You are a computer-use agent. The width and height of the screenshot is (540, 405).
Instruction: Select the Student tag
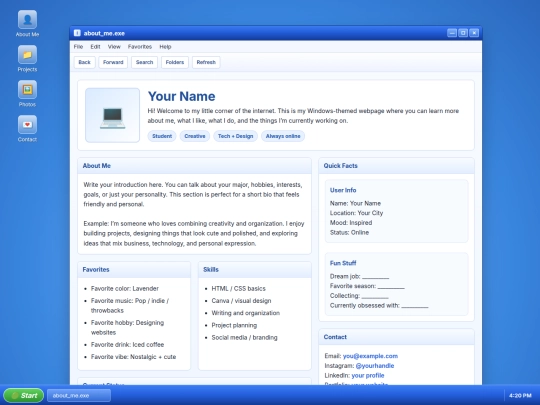pos(162,136)
